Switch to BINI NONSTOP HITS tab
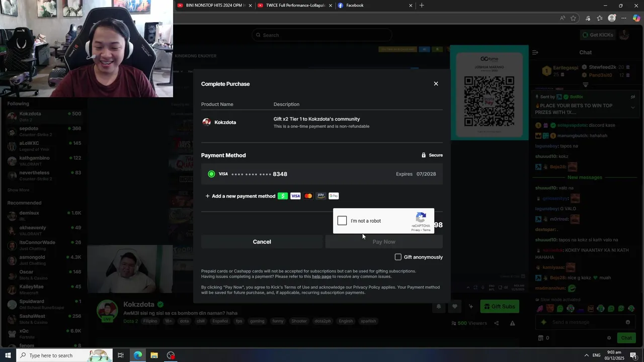This screenshot has width=644, height=362. 211,6
